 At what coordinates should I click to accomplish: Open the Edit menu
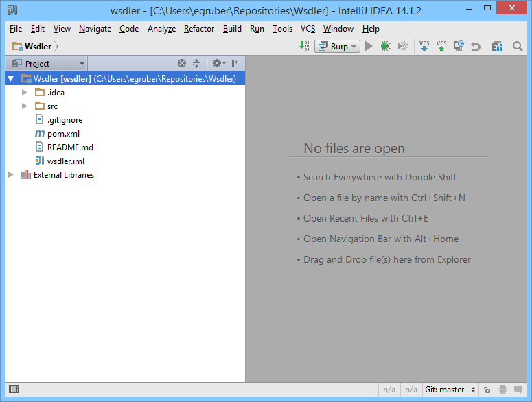(x=38, y=29)
